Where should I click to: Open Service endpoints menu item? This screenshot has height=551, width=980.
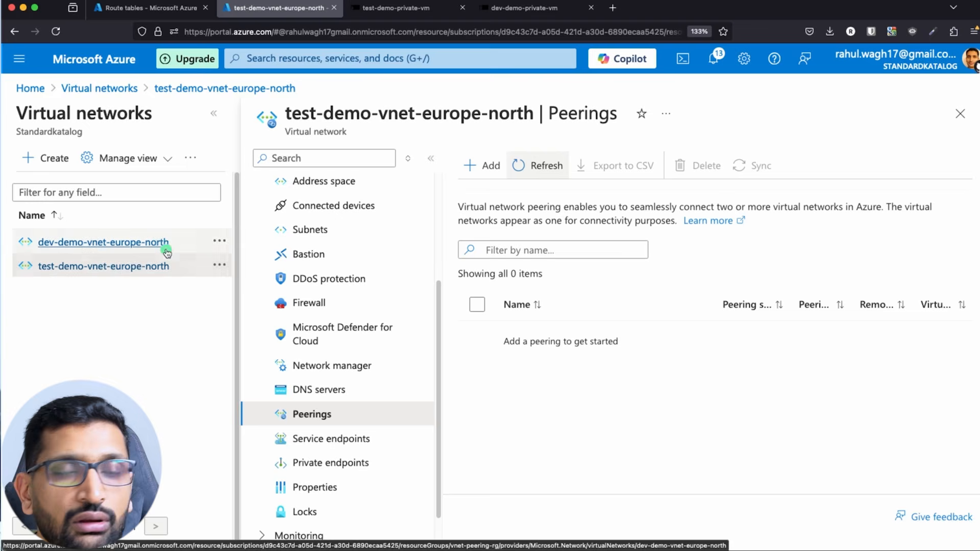pos(331,438)
